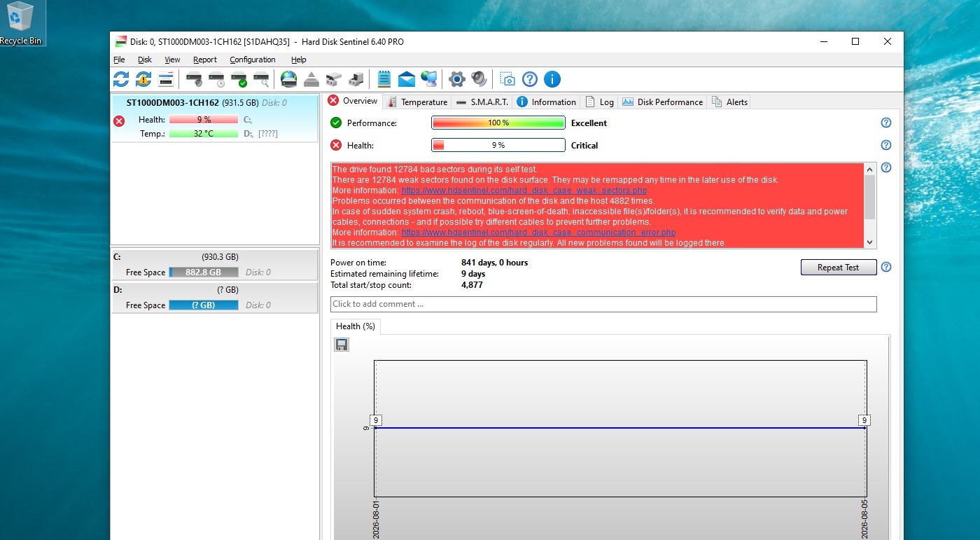Image resolution: width=980 pixels, height=540 pixels.
Task: Open the File menu
Action: pos(119,60)
